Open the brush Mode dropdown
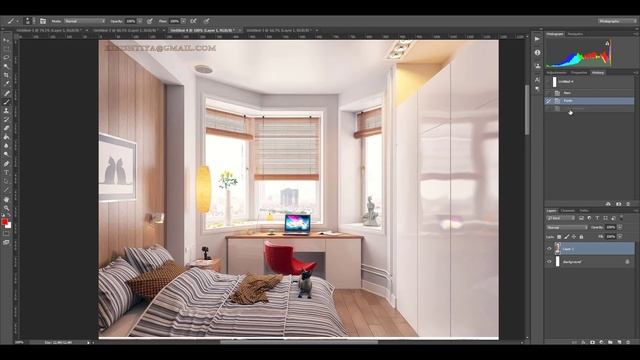Viewport: 640px width, 360px height. click(x=85, y=21)
